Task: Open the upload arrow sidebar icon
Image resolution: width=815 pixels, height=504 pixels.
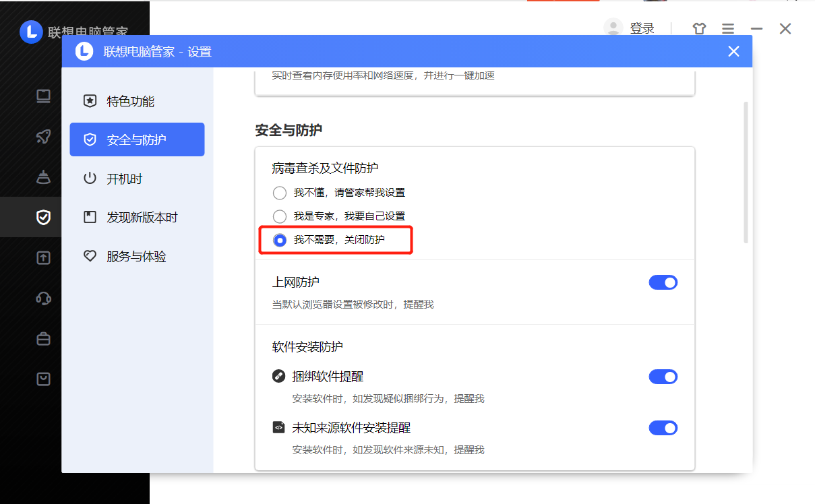Action: click(44, 258)
